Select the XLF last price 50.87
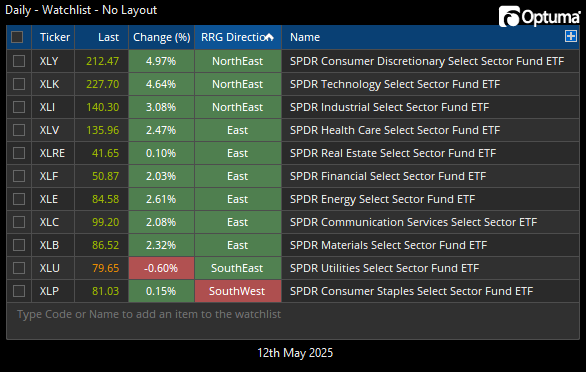Viewport: 586px width, 372px height. pos(105,176)
